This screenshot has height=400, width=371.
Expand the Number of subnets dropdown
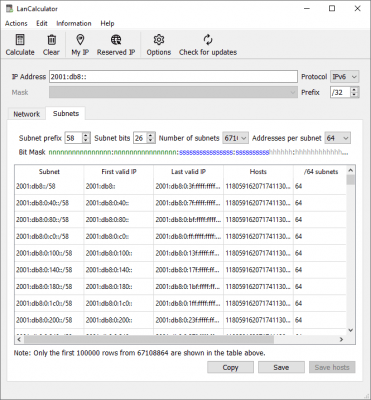235,138
